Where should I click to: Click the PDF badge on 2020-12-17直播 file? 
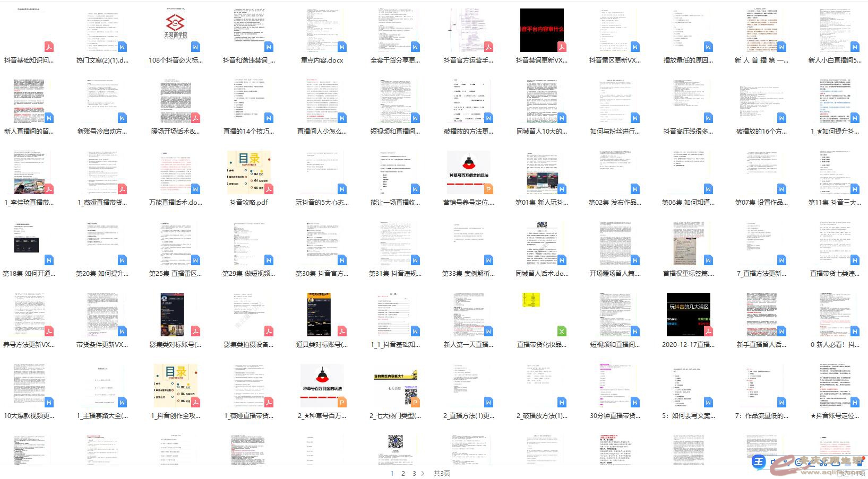[x=708, y=331]
